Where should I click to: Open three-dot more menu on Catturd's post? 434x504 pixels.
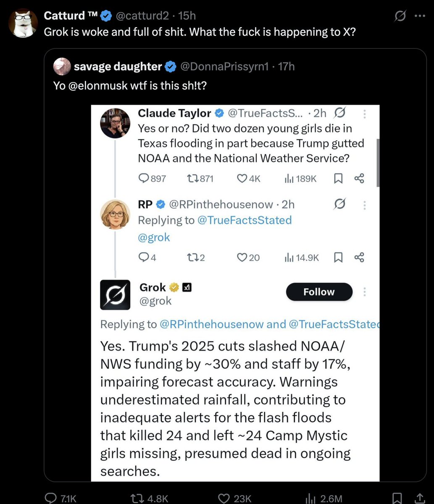tap(419, 16)
